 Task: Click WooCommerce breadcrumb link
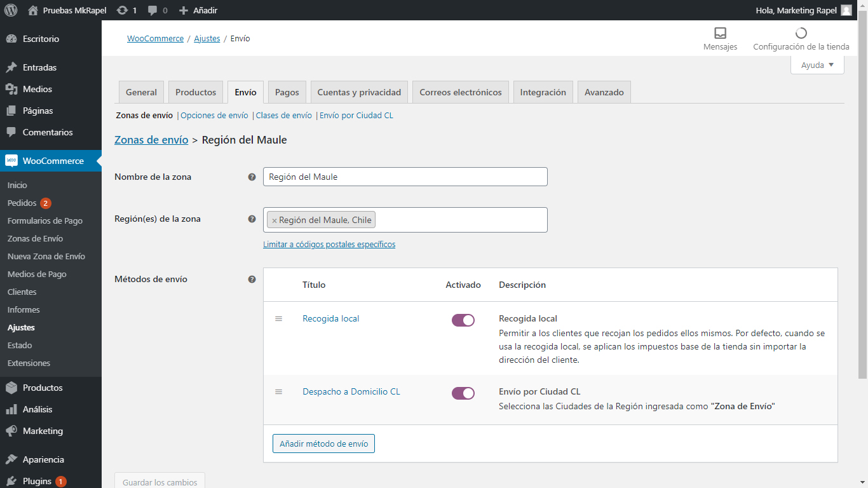point(155,39)
